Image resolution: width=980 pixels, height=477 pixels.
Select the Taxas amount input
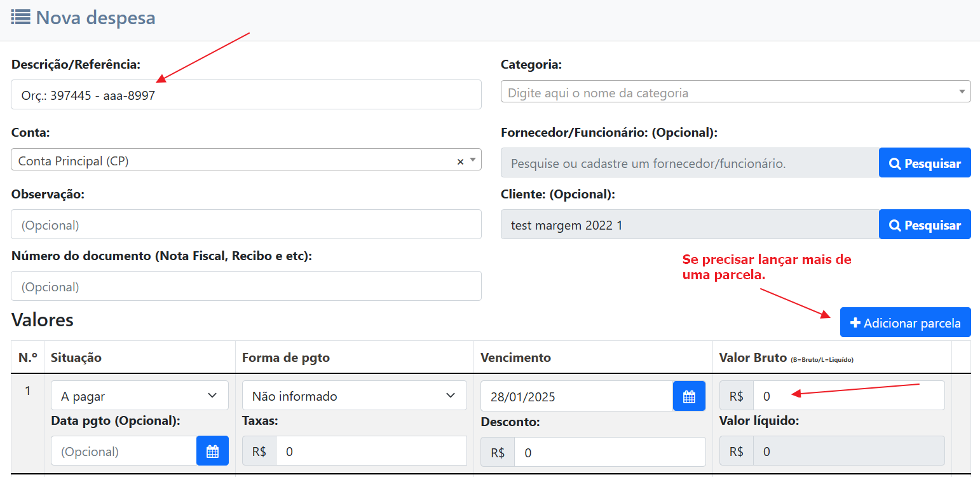(371, 452)
